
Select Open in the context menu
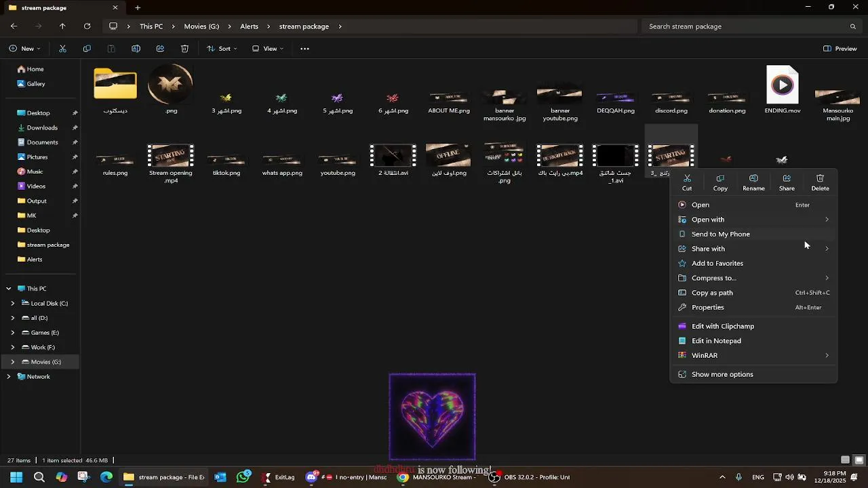753,205
